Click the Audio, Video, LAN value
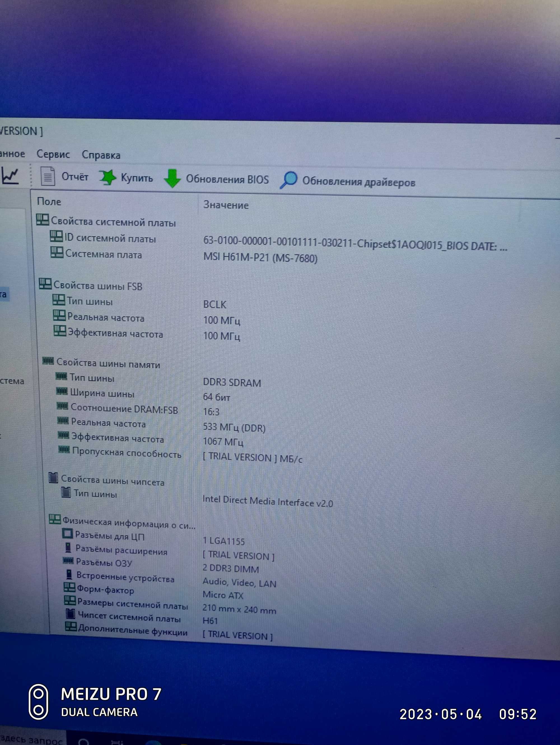560x745 pixels. click(x=239, y=583)
